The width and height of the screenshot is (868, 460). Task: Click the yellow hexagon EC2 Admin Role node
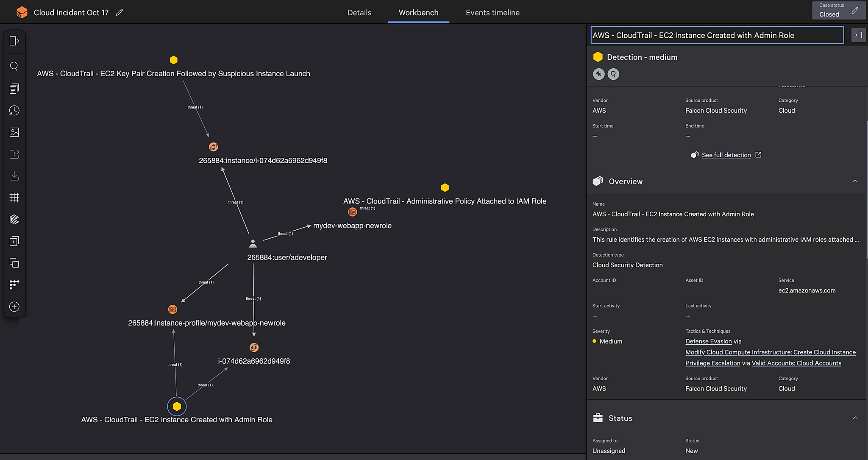click(x=177, y=407)
